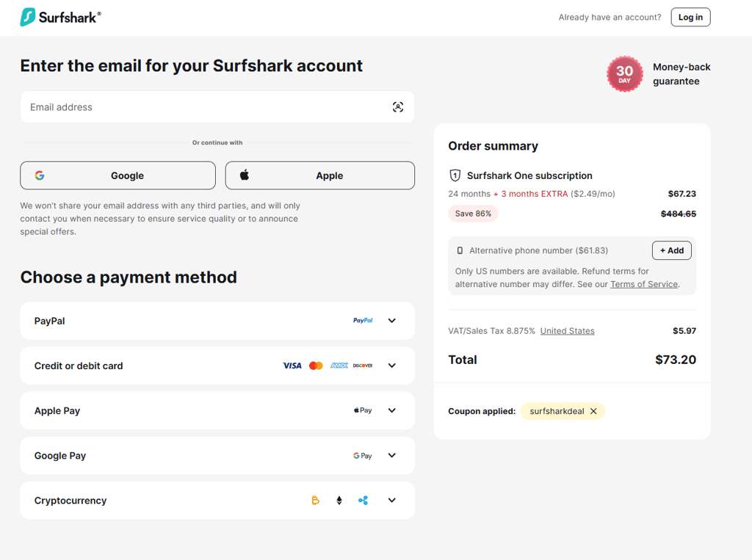This screenshot has height=560, width=752.
Task: Choose the Apple Pay label
Action: tap(57, 411)
